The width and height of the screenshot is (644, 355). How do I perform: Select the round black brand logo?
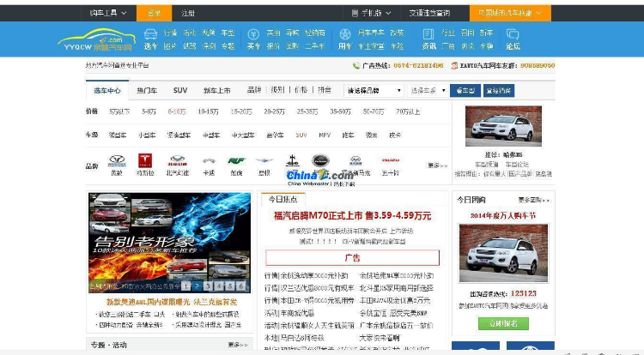tap(320, 160)
